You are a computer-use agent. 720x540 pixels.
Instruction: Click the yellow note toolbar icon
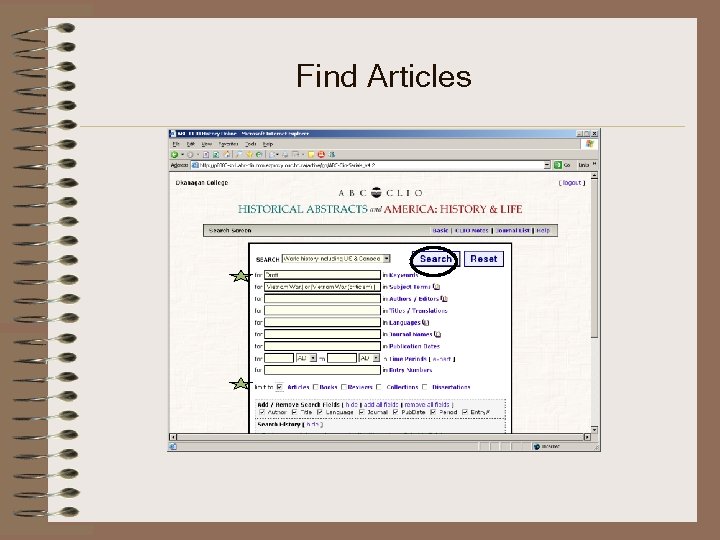click(311, 155)
